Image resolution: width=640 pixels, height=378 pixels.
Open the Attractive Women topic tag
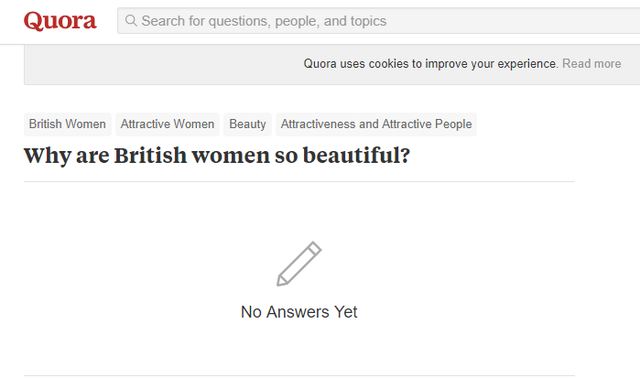pyautogui.click(x=167, y=124)
